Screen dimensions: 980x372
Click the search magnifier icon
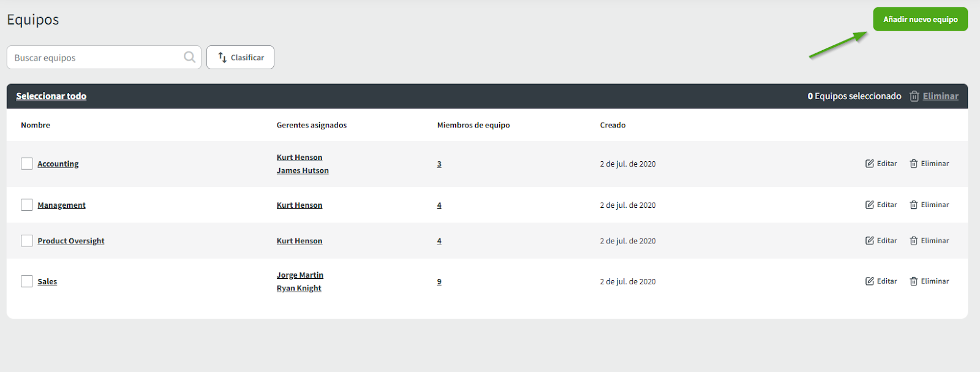pos(190,57)
